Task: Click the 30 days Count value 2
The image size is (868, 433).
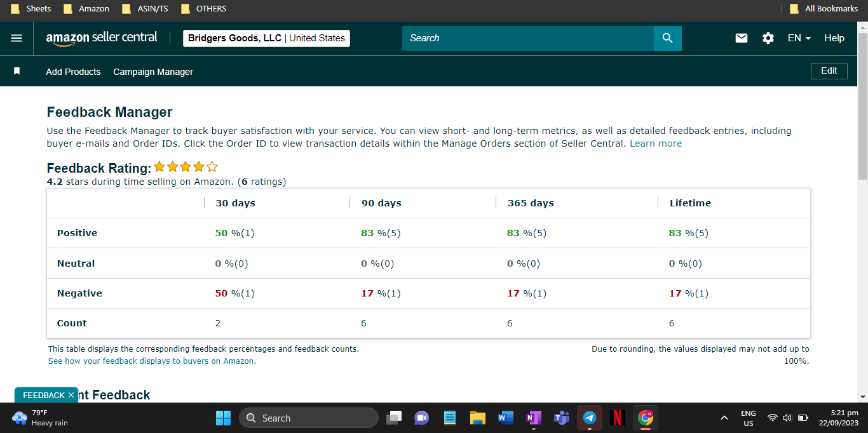Action: [x=218, y=323]
